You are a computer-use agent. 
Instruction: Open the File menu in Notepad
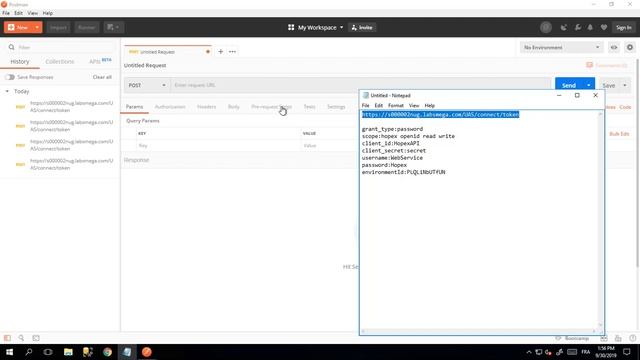coord(365,105)
